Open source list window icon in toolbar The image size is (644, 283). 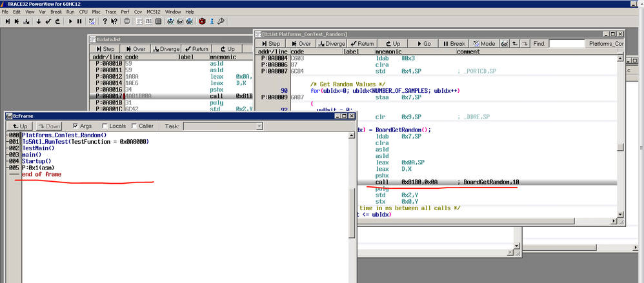139,21
